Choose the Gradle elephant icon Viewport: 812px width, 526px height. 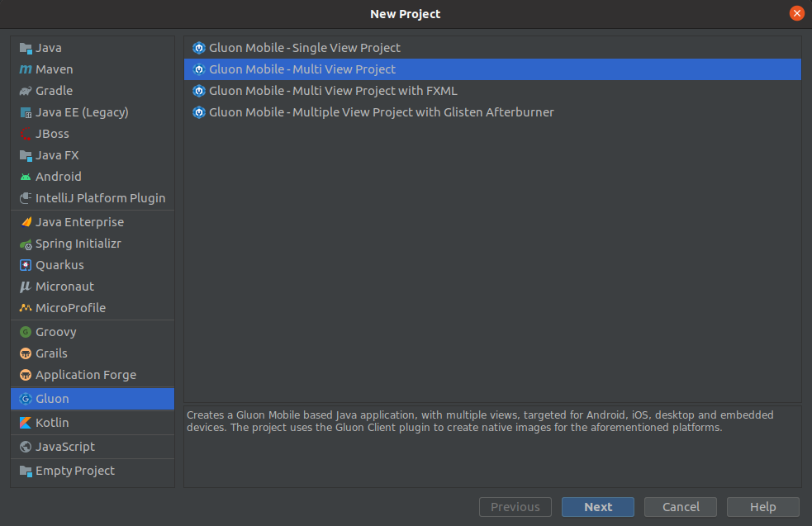click(x=26, y=91)
